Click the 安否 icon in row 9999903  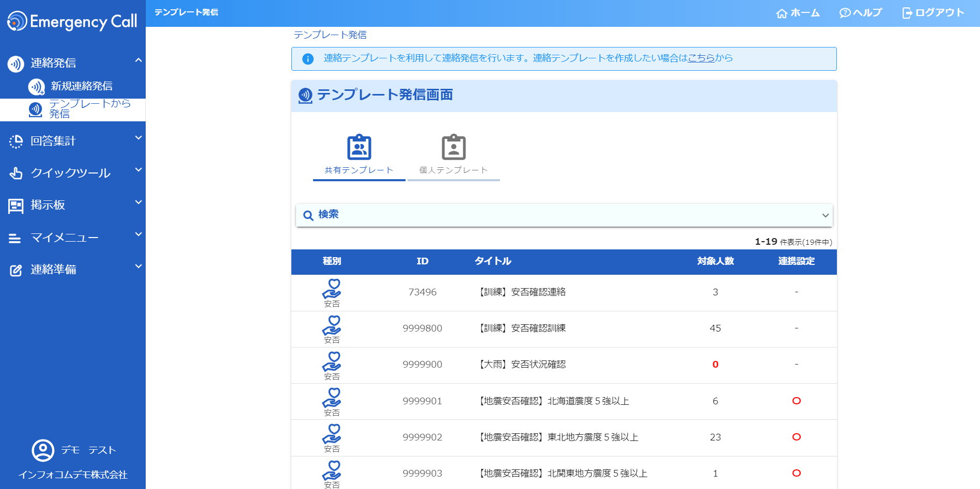tap(332, 470)
